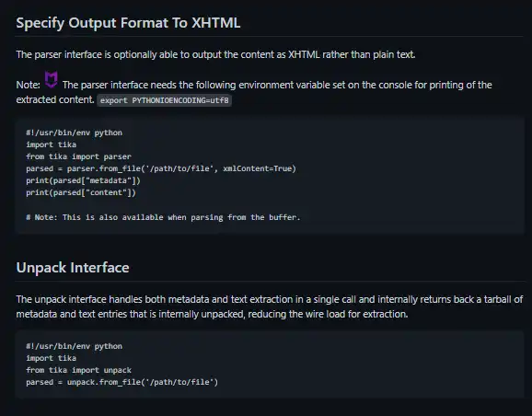The image size is (532, 416).
Task: Click the line 'print(parsed["metadata"])'
Action: click(83, 180)
